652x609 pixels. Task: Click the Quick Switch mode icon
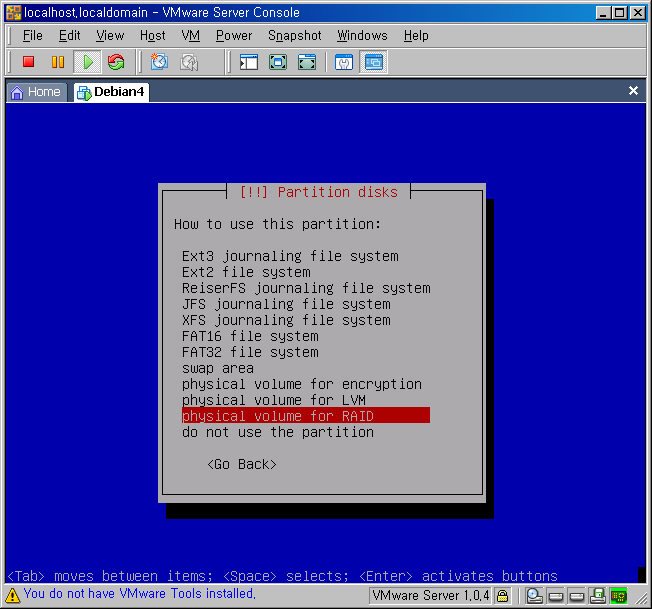(x=307, y=62)
